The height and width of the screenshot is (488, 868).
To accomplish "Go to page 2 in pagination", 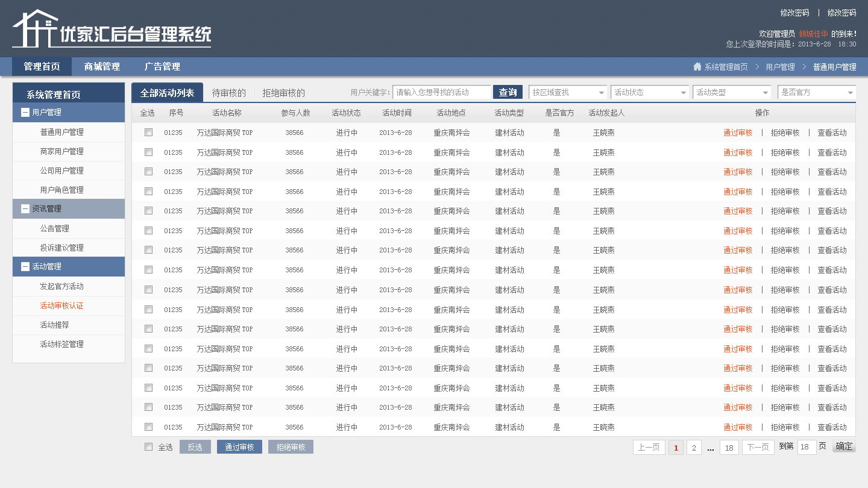I will pos(694,448).
